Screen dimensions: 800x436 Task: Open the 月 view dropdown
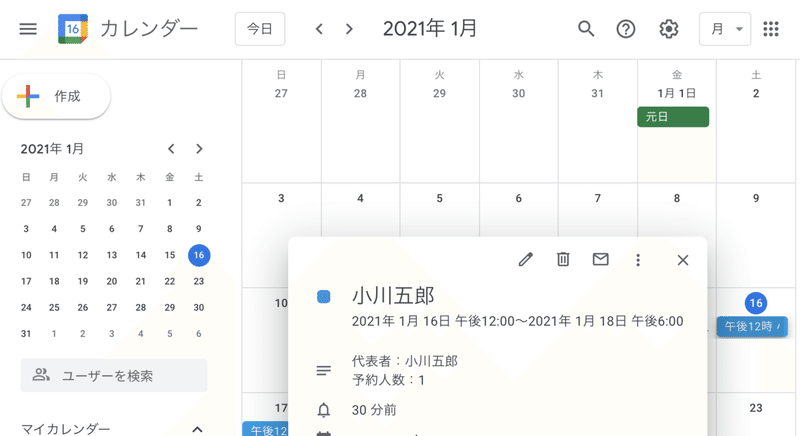point(724,29)
